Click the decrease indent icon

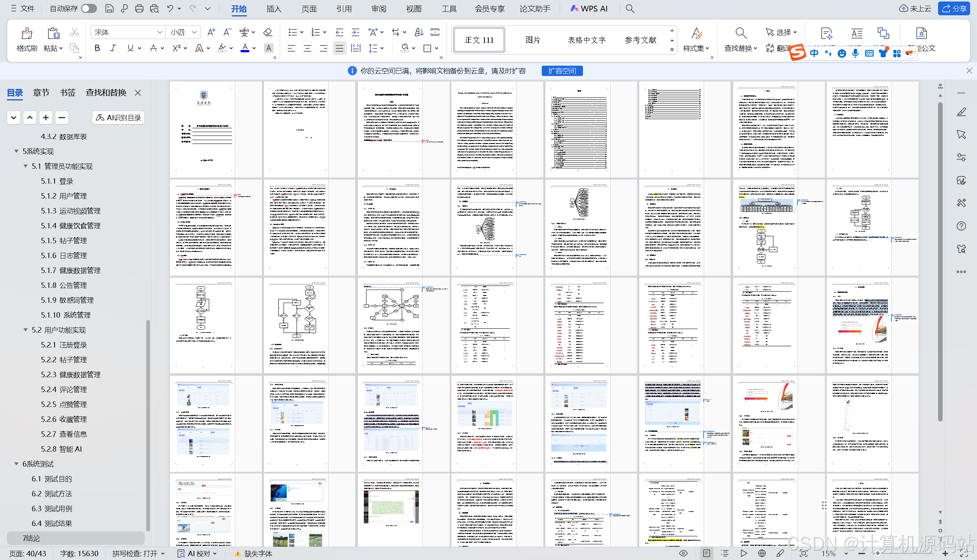click(x=339, y=32)
